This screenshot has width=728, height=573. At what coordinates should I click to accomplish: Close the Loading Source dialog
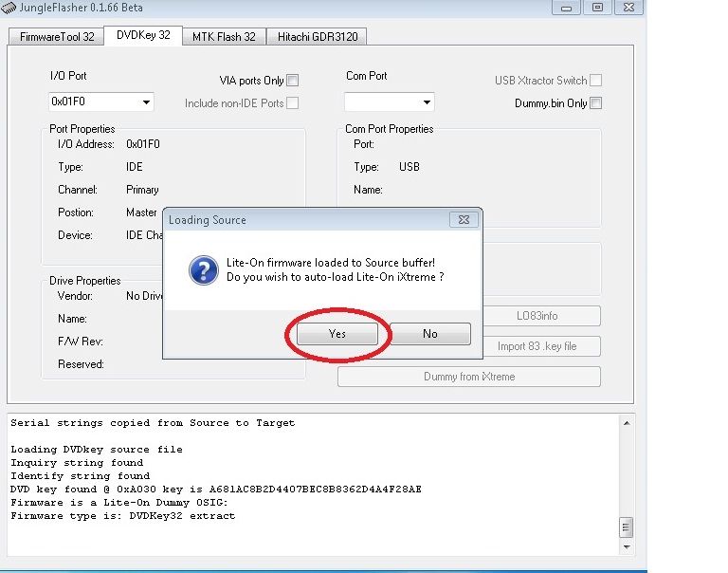(x=462, y=220)
